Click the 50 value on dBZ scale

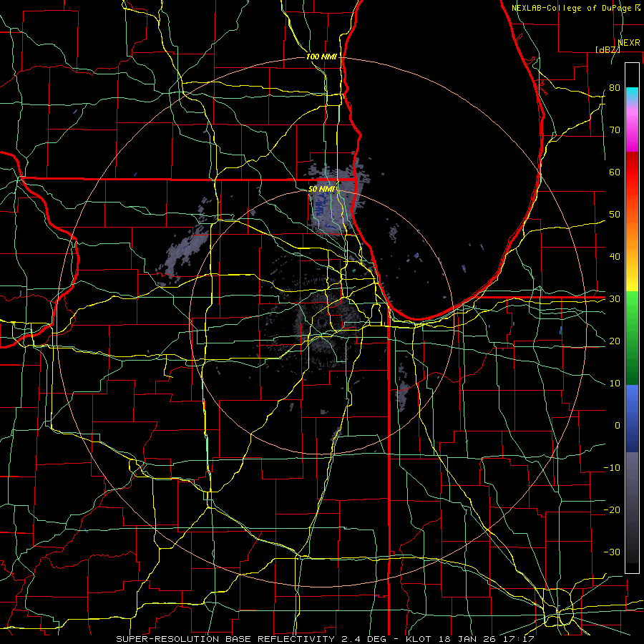point(615,215)
